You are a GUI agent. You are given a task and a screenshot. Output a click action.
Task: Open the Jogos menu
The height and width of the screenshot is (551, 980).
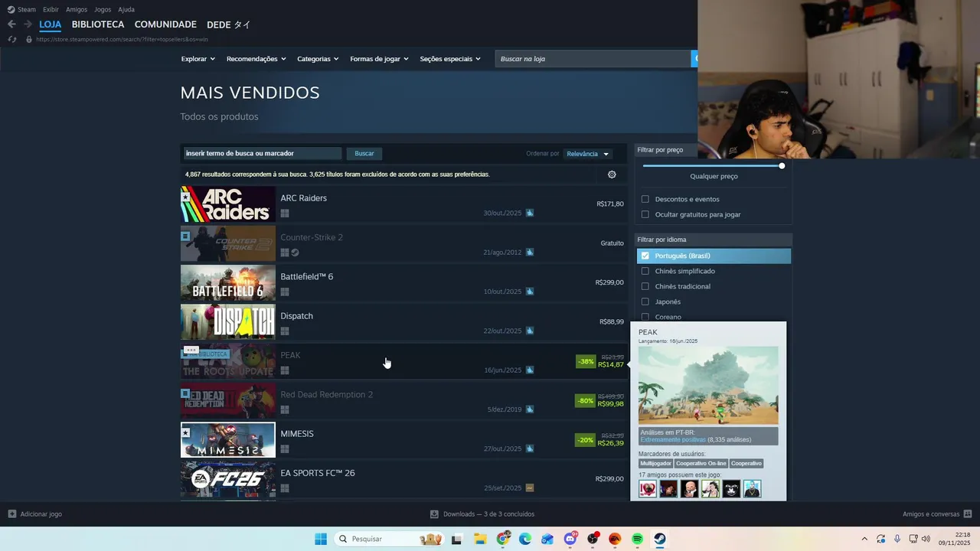click(103, 9)
